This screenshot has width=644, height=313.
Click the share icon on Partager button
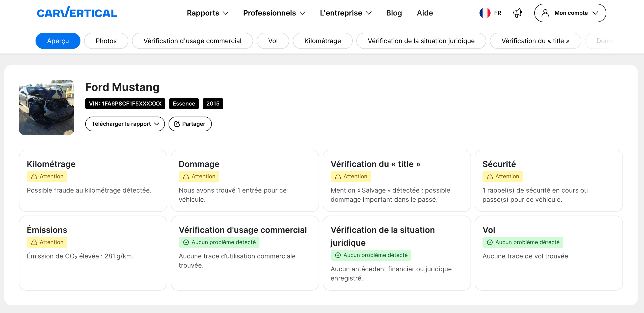pos(177,124)
